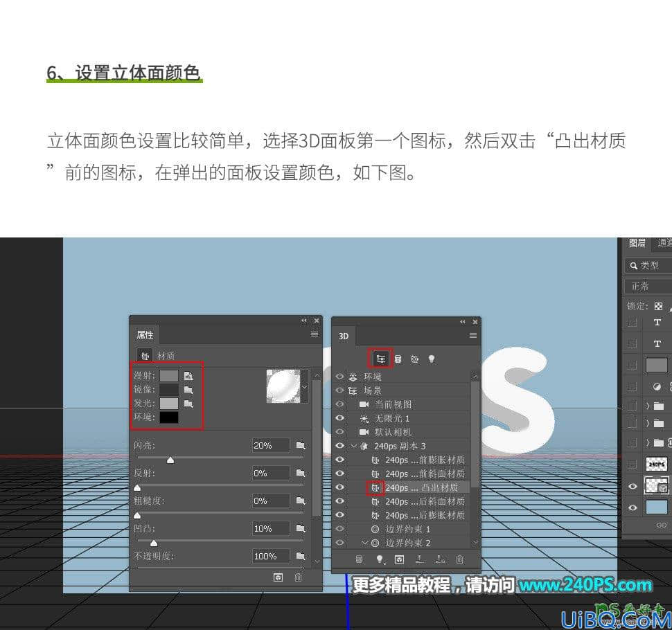This screenshot has width=672, height=630.
Task: Open the shine (闪亮) texture folder icon
Action: [x=301, y=445]
